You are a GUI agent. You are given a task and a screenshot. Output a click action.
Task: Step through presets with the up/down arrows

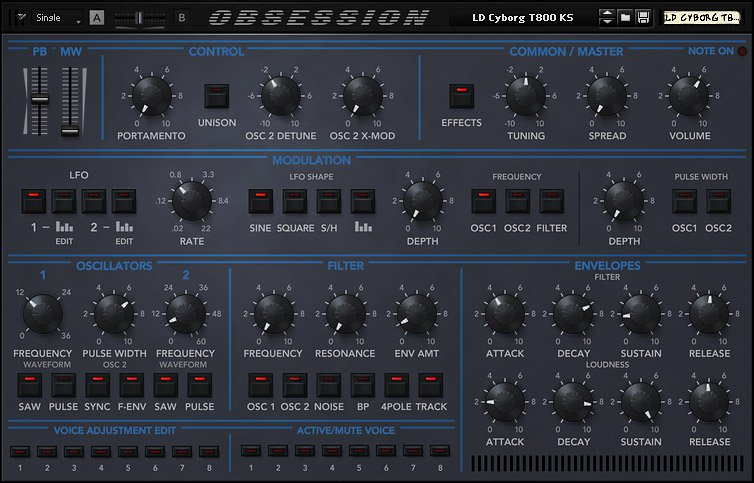[x=607, y=18]
